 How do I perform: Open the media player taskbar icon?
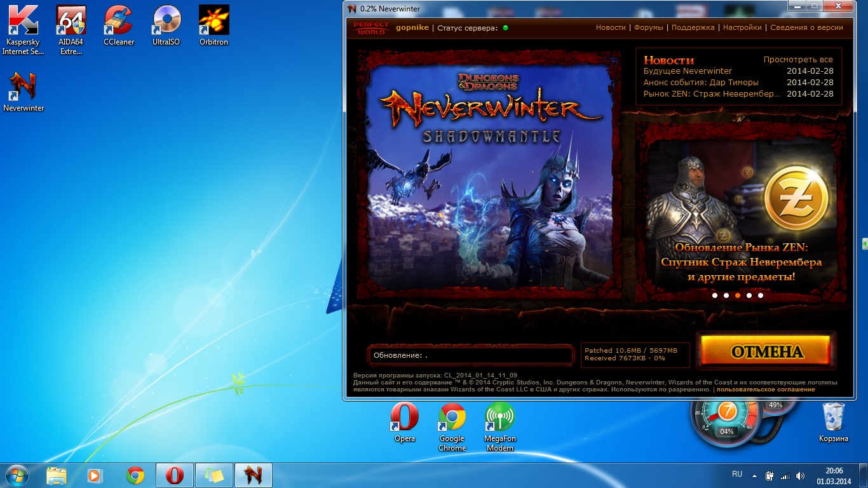95,475
